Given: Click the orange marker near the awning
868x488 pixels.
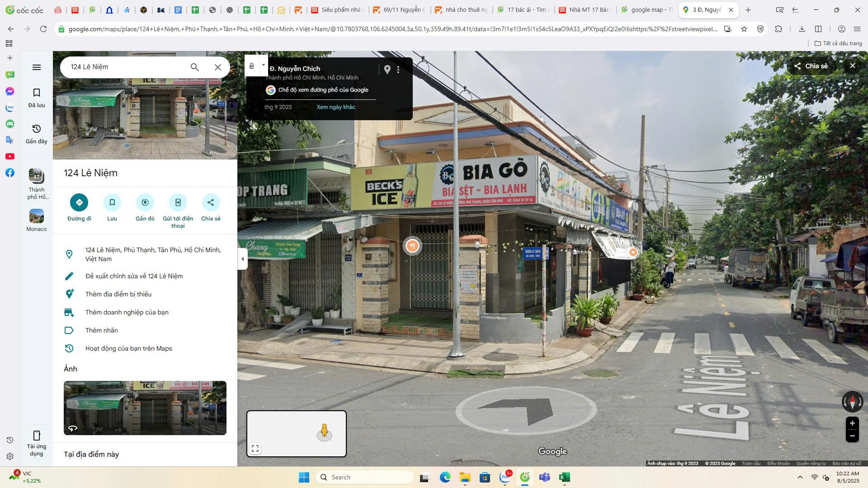Looking at the screenshot, I should 633,252.
